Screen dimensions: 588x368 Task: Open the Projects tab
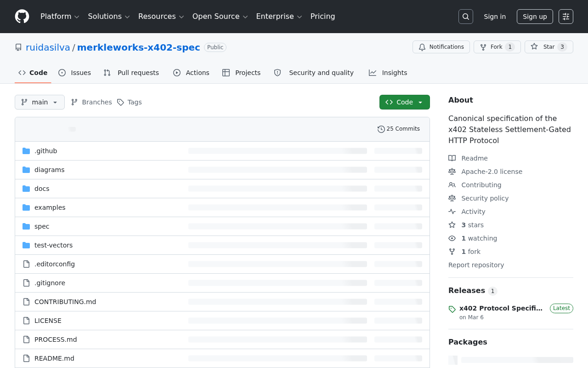(x=242, y=73)
